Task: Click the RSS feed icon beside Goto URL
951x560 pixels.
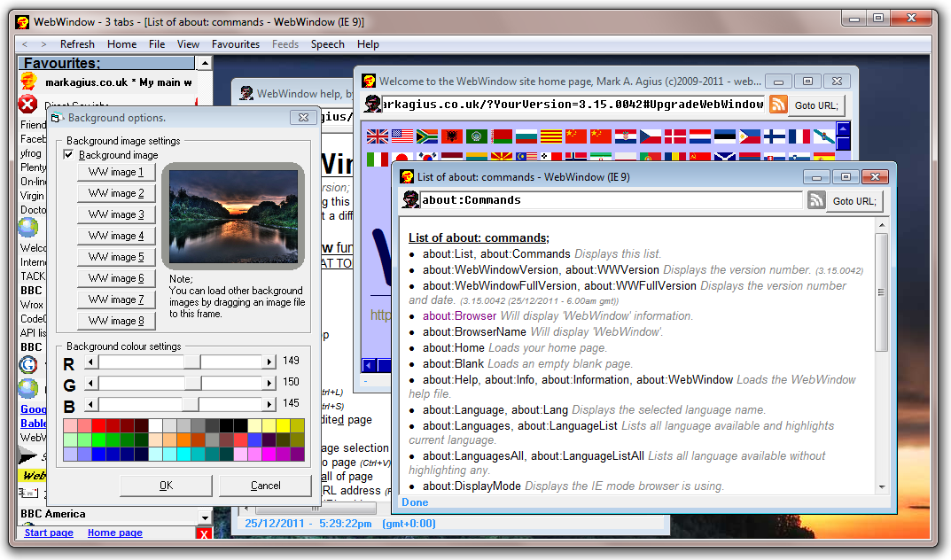Action: click(x=815, y=200)
